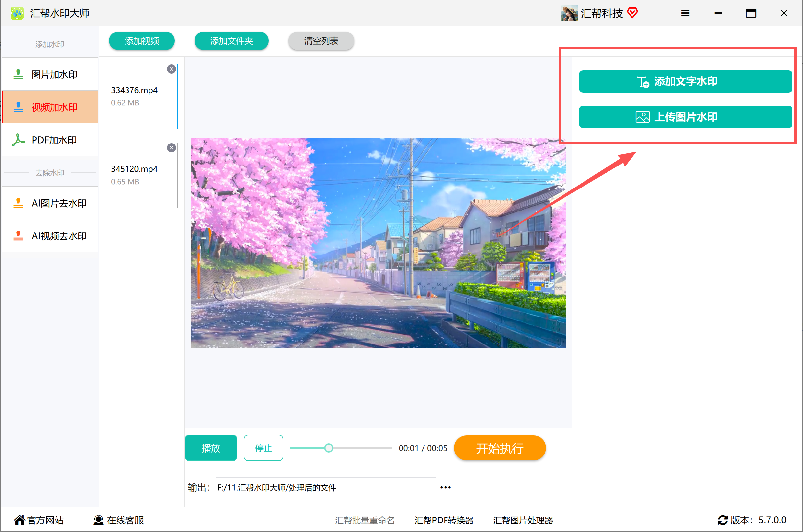This screenshot has height=532, width=803.
Task: Click the text watermark T icon
Action: coord(643,82)
